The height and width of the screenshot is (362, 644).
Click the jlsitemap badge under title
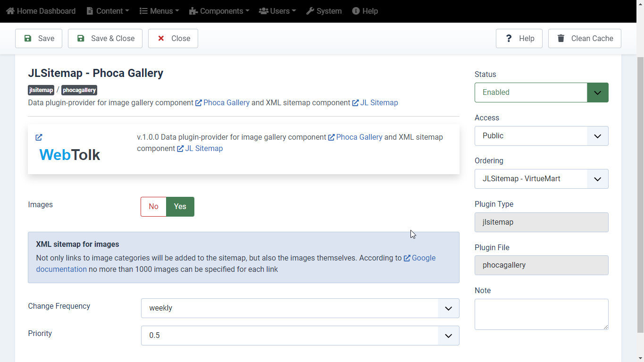coord(41,90)
